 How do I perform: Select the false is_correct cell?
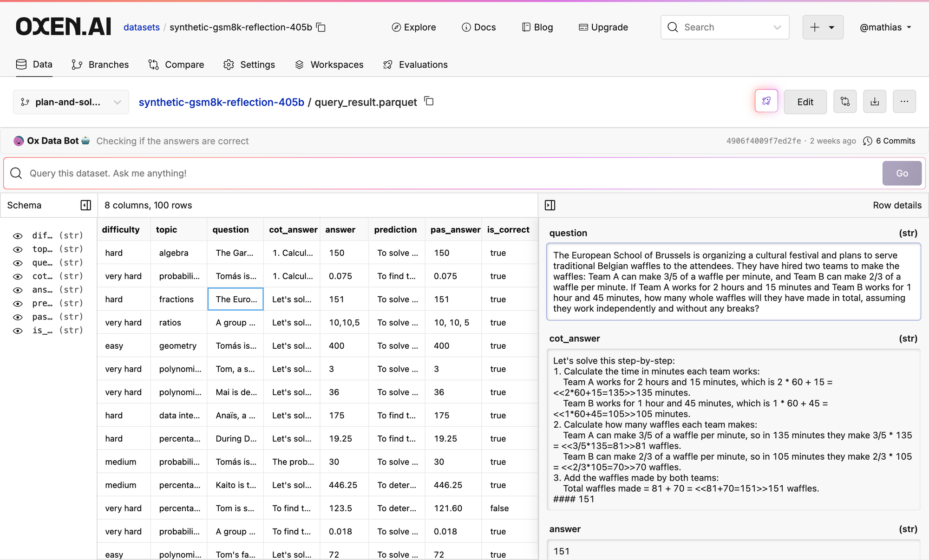tap(500, 508)
